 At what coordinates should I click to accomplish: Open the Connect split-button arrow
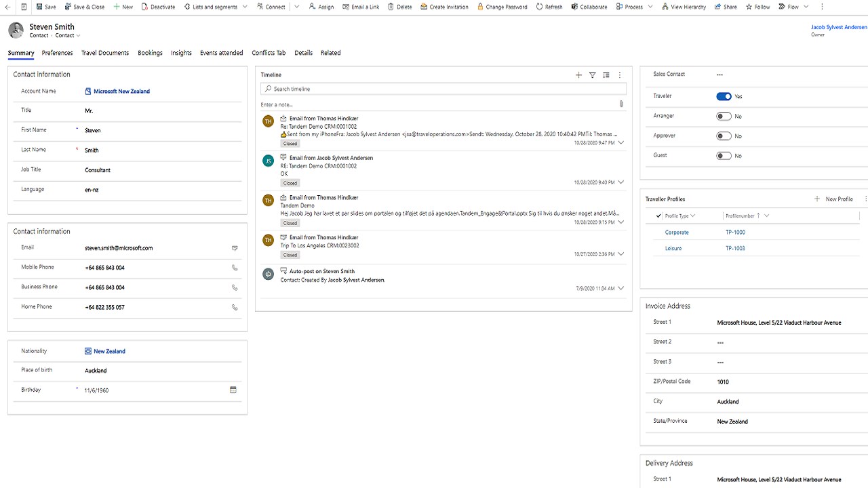coord(297,7)
